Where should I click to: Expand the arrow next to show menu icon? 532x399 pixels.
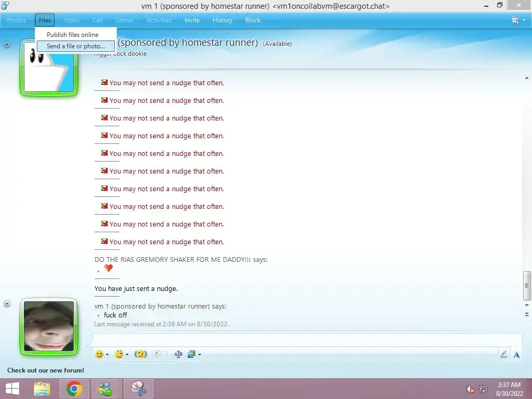pos(524,20)
